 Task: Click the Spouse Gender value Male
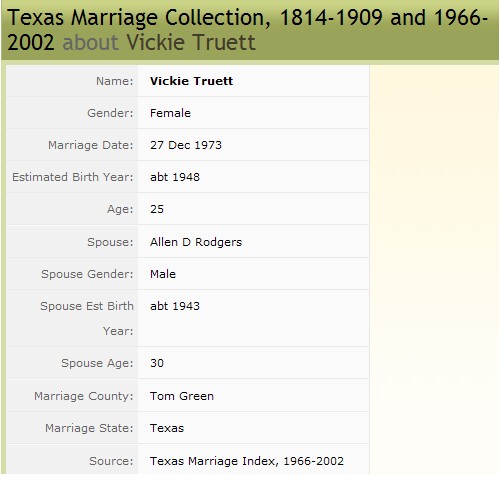point(163,274)
